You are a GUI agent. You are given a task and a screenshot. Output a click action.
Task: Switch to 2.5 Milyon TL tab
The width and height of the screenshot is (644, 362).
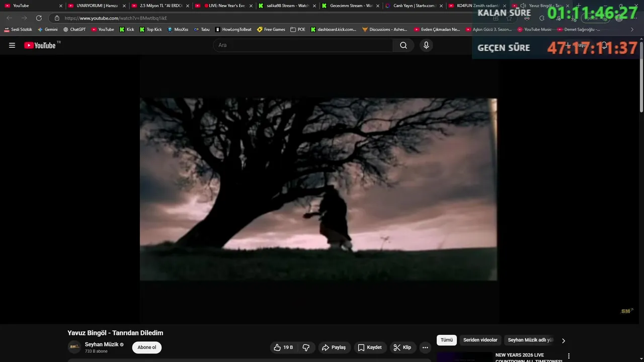[159, 6]
